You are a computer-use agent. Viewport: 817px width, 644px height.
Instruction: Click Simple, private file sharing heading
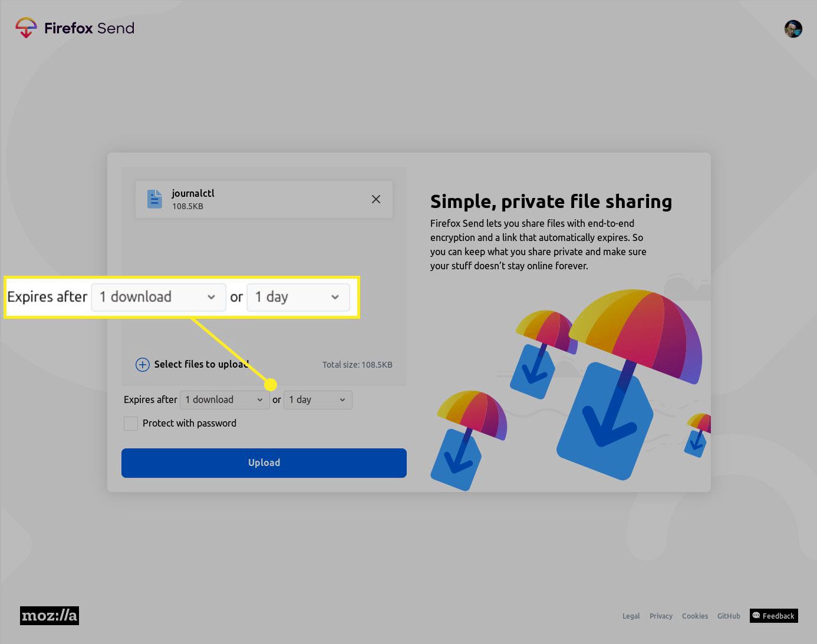[551, 202]
